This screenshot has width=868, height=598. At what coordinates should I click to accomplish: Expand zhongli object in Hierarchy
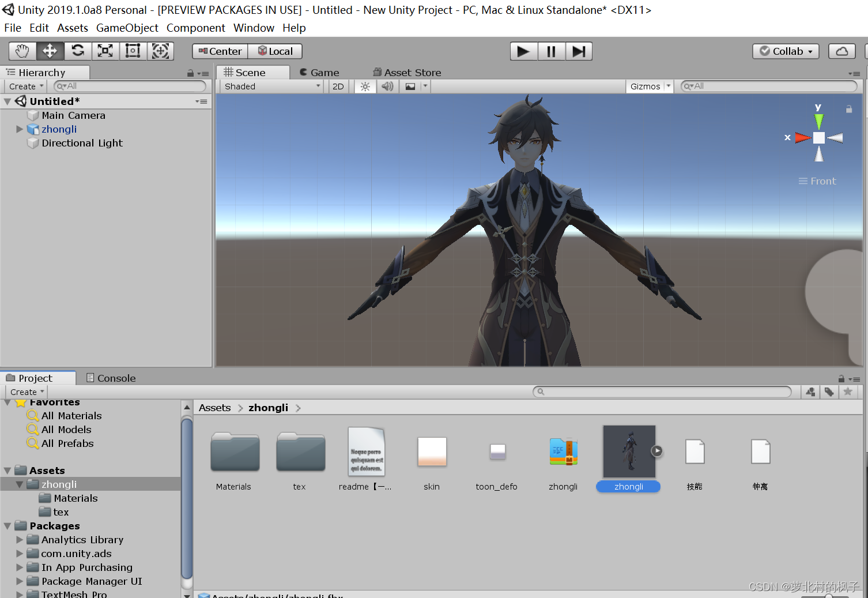pos(20,129)
